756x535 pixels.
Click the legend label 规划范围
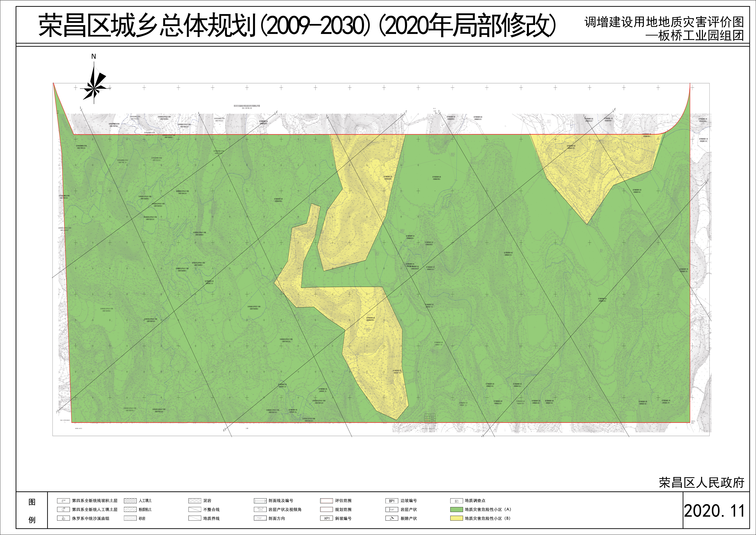tap(343, 510)
